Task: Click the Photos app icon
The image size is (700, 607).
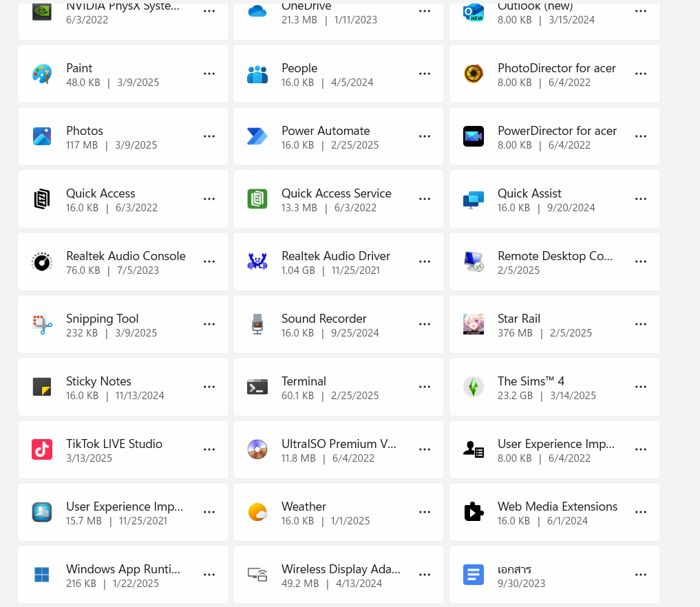Action: [42, 136]
